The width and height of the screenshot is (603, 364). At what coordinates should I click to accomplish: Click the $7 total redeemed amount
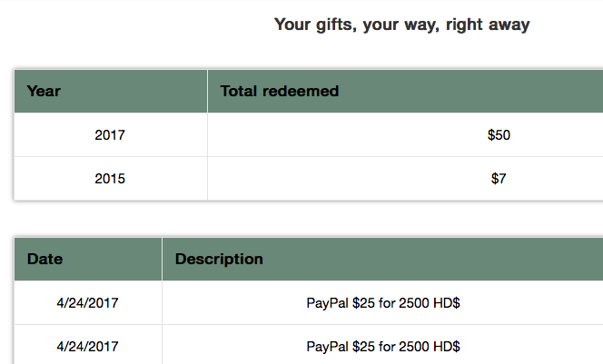(499, 179)
